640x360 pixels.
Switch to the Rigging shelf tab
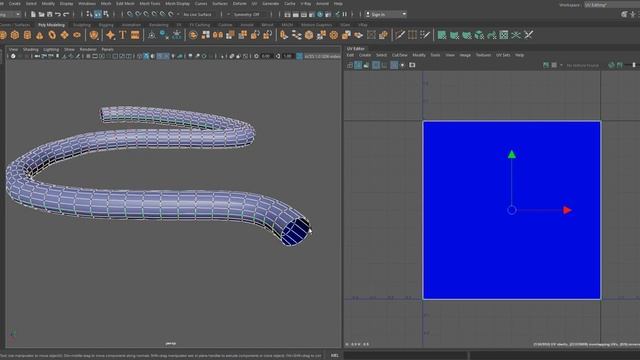click(106, 25)
